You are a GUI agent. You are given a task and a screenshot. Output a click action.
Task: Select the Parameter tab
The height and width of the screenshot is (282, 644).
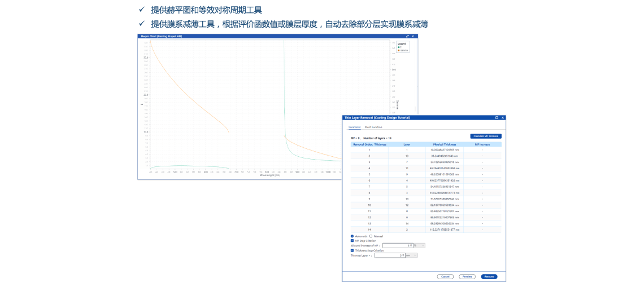click(354, 127)
